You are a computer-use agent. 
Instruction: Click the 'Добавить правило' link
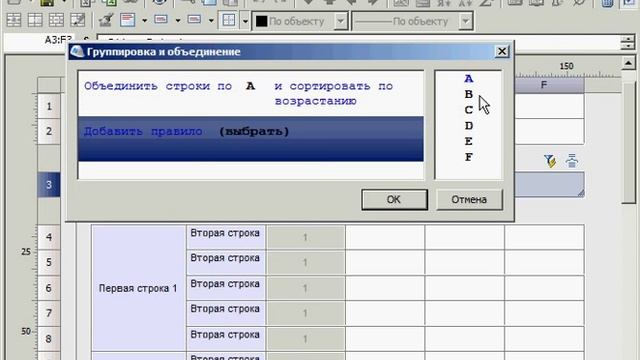pyautogui.click(x=143, y=131)
